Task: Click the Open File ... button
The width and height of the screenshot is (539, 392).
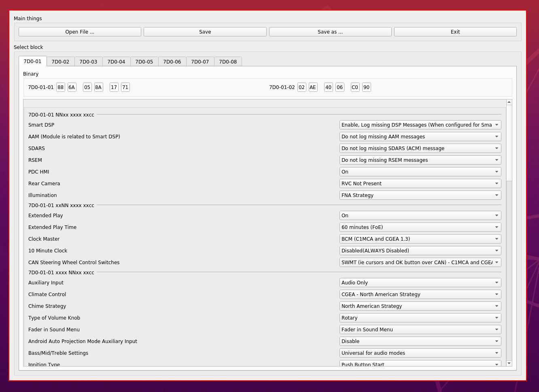Action: click(x=80, y=32)
